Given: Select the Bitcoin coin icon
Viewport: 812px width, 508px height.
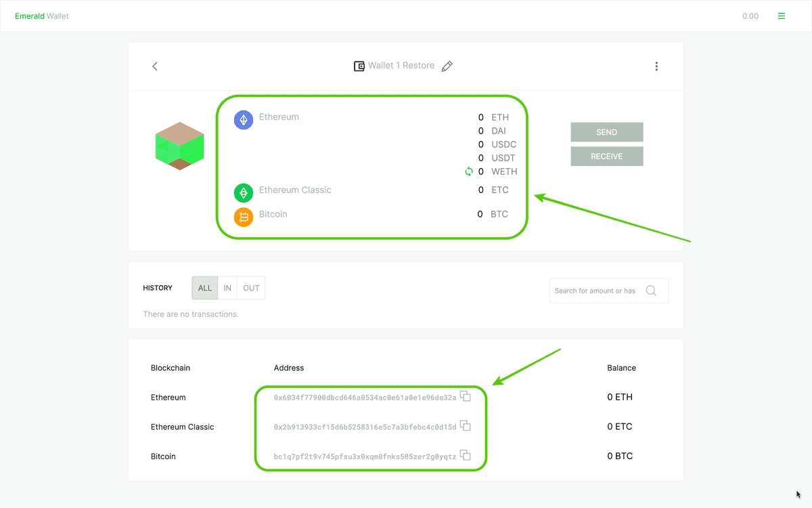Looking at the screenshot, I should pos(243,217).
